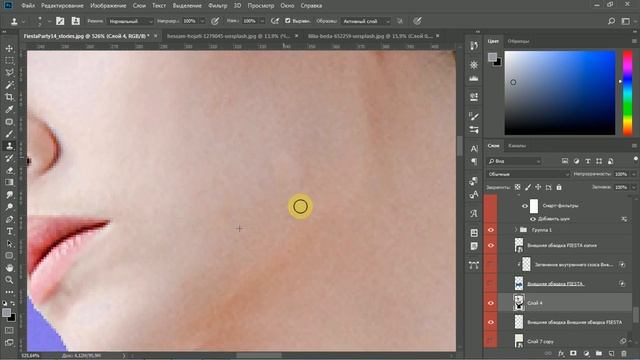640x360 pixels.
Task: Click the vertical hue slider
Action: [x=627, y=93]
